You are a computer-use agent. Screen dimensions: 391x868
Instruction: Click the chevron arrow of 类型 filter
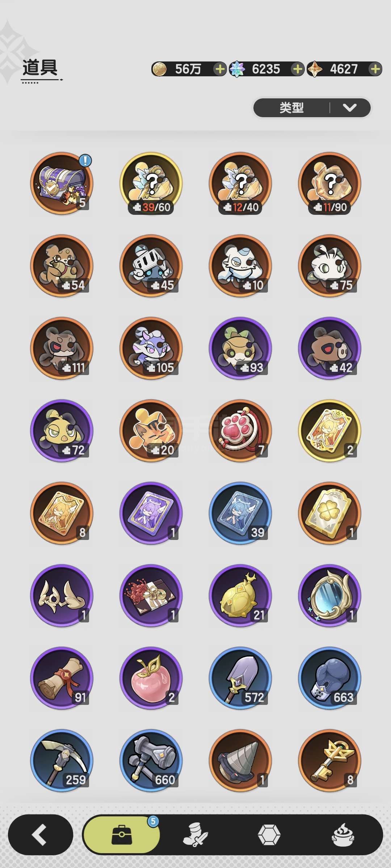pos(350,108)
